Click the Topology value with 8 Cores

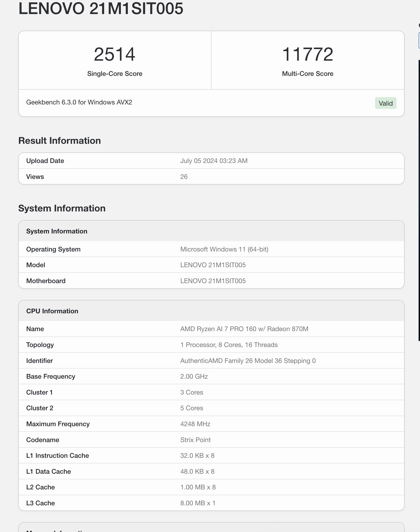pyautogui.click(x=229, y=345)
